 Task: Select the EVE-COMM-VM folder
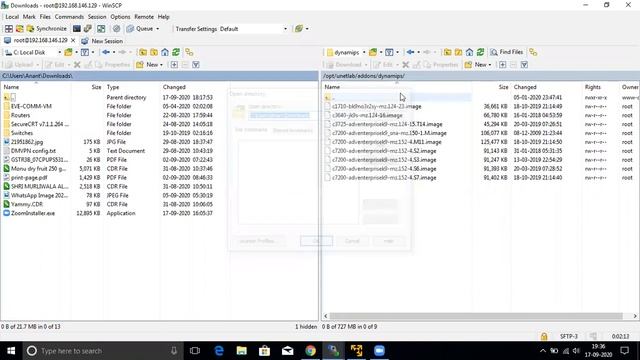click(x=31, y=106)
